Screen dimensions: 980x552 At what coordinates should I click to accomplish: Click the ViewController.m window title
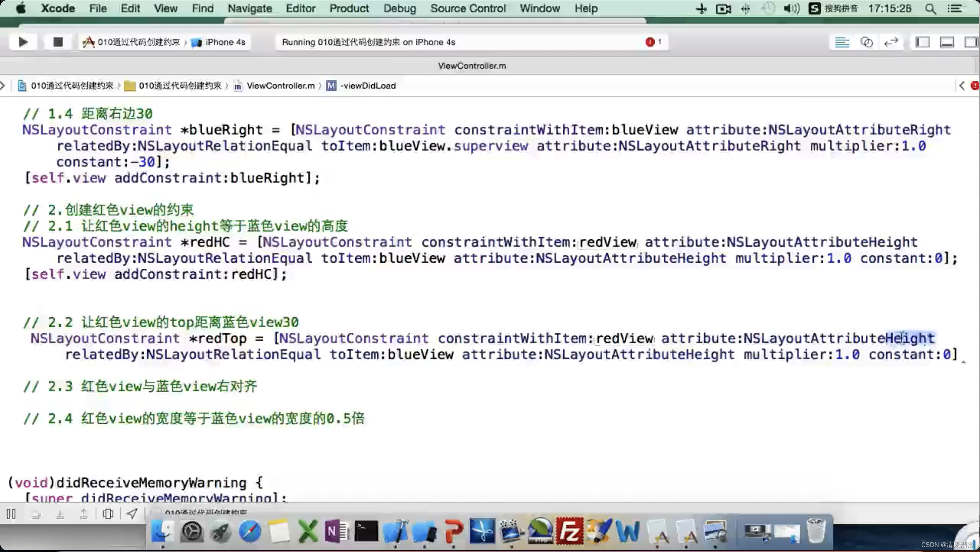(x=472, y=66)
